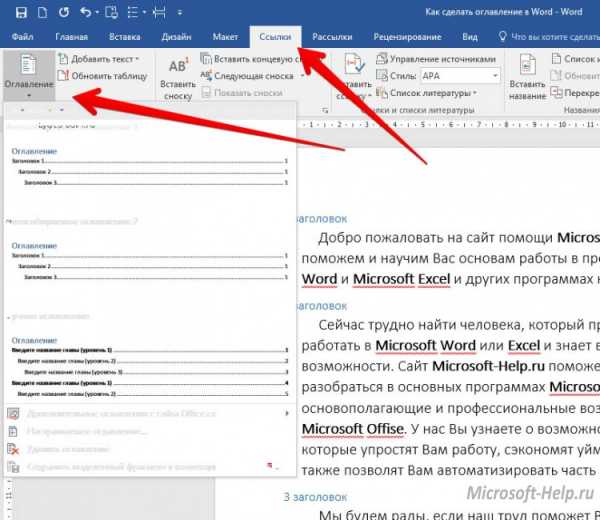Click the Обновить таблицу icon
Viewport: 600px width, 520px height.
pos(63,75)
